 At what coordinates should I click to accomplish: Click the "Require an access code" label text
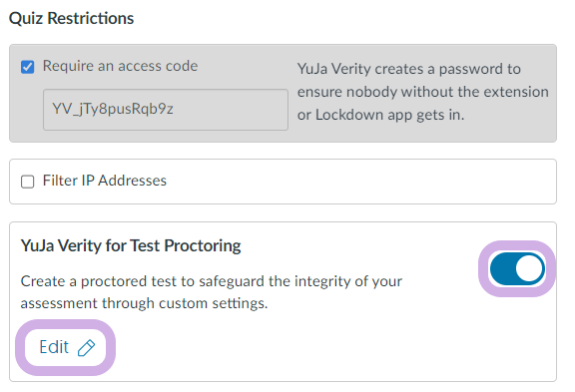(120, 66)
